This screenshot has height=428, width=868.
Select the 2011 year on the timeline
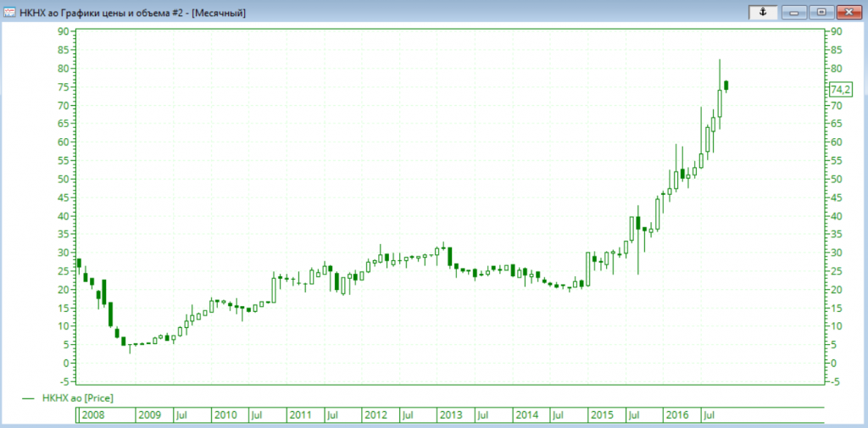pyautogui.click(x=300, y=415)
